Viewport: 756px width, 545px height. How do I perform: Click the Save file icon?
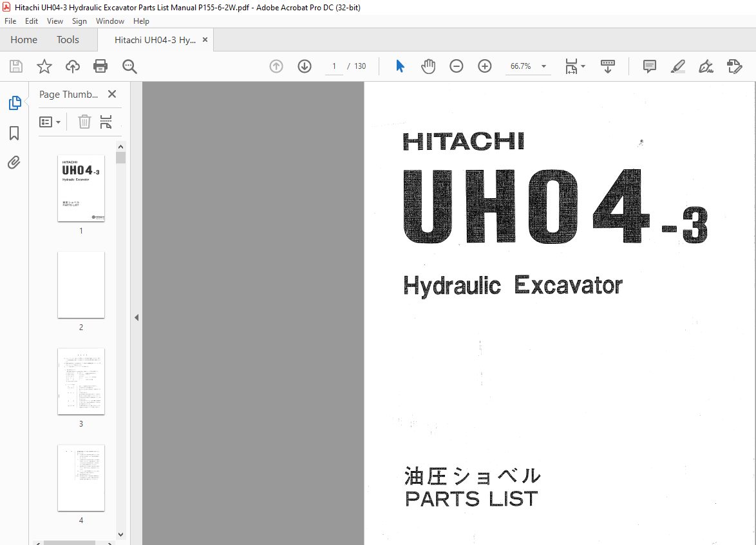click(16, 66)
